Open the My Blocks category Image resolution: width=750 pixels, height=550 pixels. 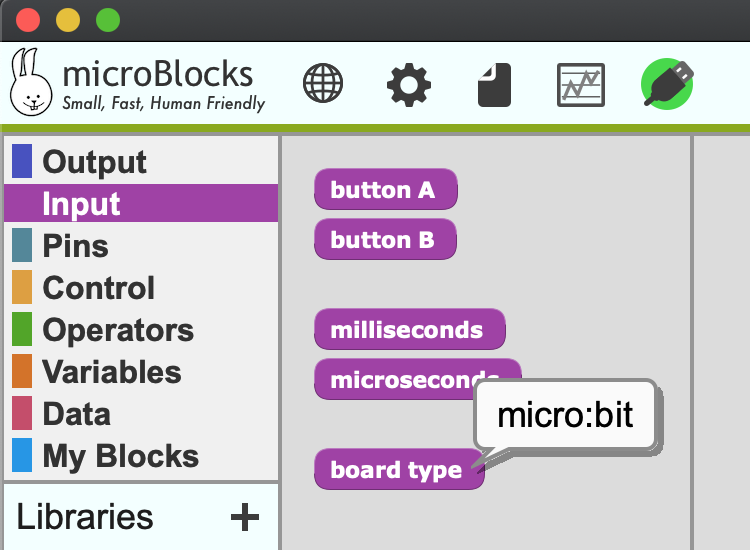[x=120, y=456]
